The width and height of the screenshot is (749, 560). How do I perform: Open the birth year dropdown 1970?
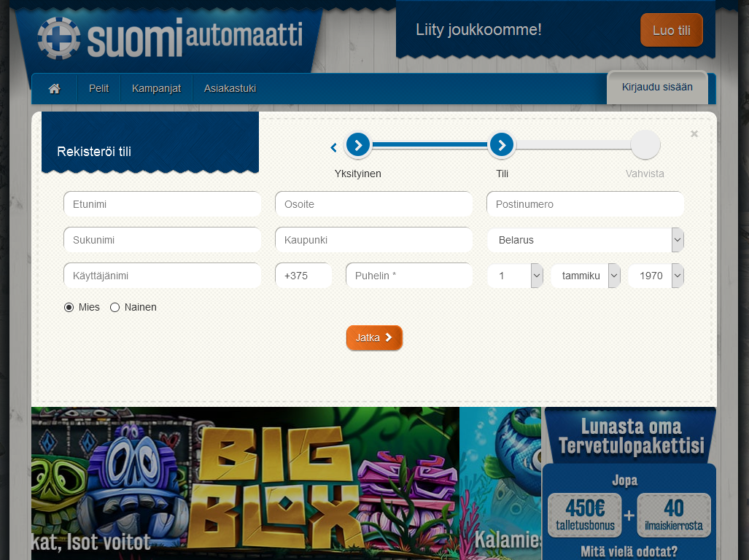[656, 276]
